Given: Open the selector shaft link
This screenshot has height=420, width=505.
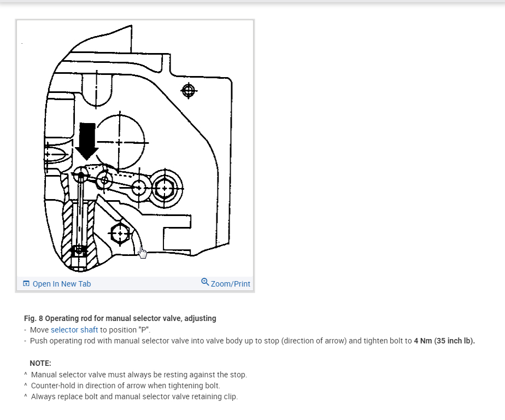Looking at the screenshot, I should (74, 330).
